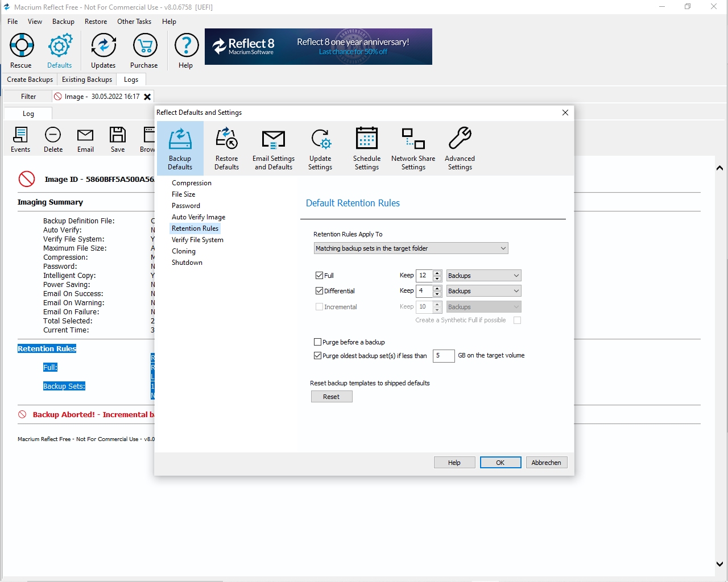Viewport: 728px width, 582px height.
Task: Click log scrollbar down arrow
Action: [x=720, y=564]
